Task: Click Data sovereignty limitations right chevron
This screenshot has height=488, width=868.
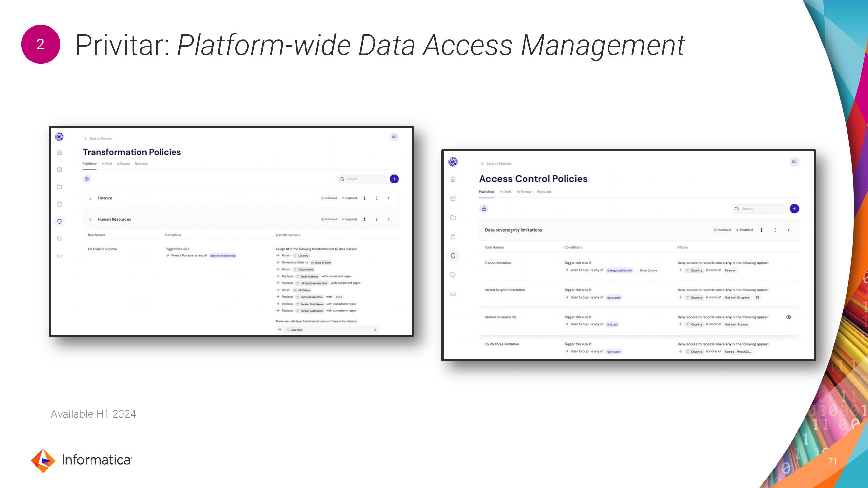Action: pos(788,230)
